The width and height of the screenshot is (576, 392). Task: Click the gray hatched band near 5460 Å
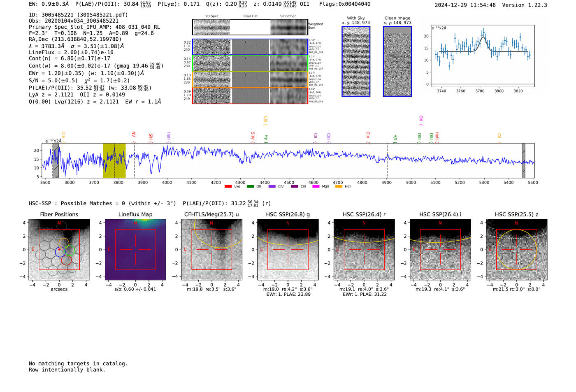[524, 161]
